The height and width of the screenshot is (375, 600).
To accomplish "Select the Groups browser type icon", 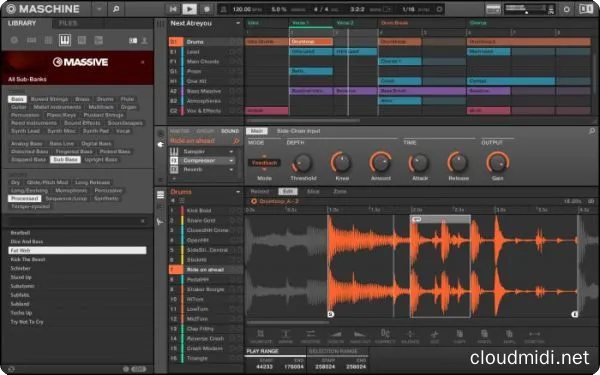I will tap(31, 40).
